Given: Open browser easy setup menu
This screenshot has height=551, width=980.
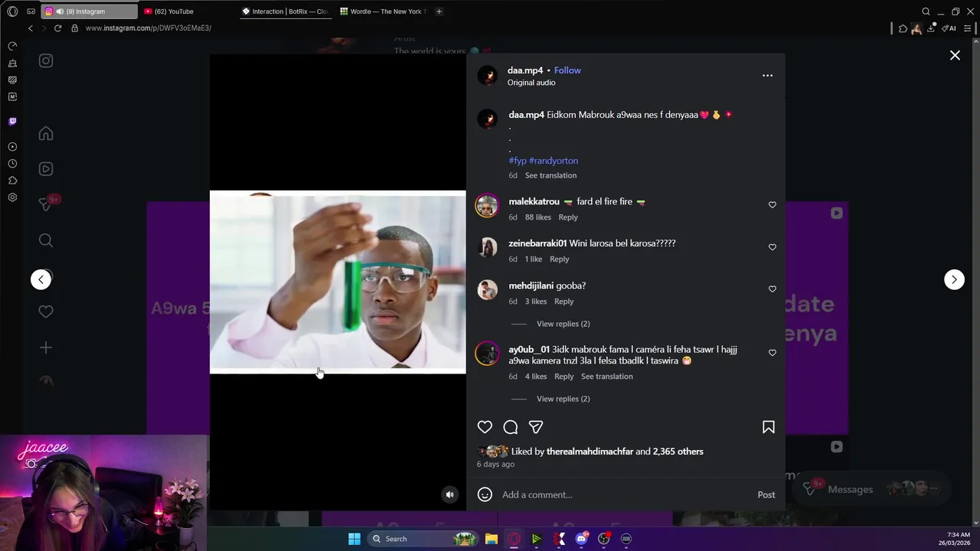Looking at the screenshot, I should click(968, 28).
